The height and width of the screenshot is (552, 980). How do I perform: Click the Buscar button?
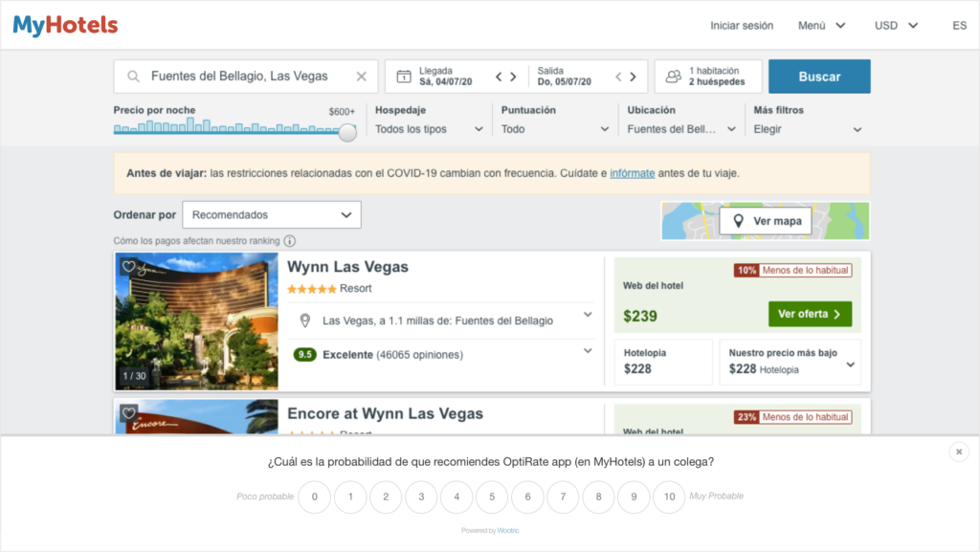[819, 77]
